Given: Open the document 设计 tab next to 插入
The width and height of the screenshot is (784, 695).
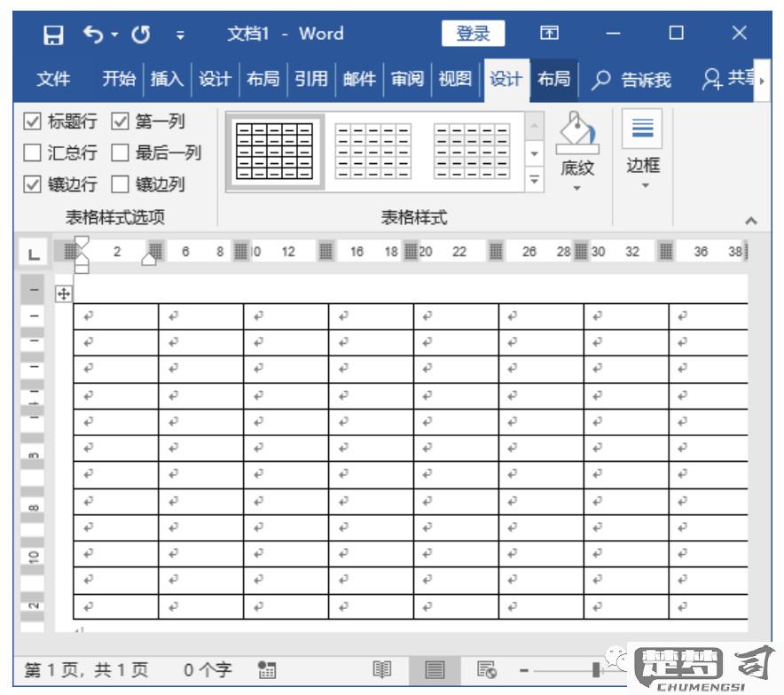Looking at the screenshot, I should pyautogui.click(x=215, y=79).
